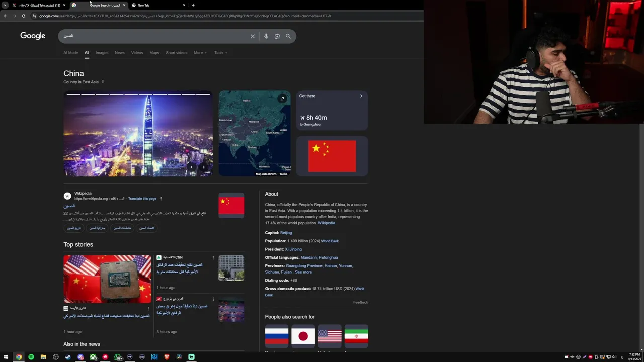Open the skyscraper city photo
The width and height of the screenshot is (644, 362).
[138, 133]
